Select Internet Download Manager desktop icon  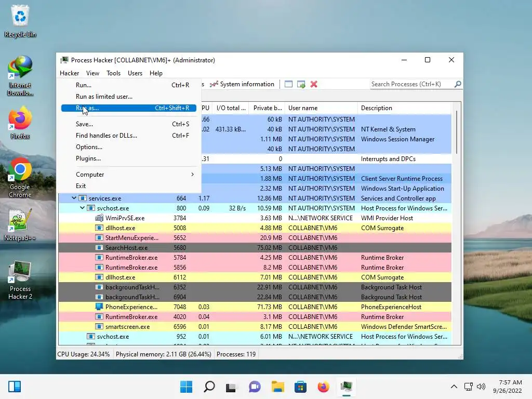[20, 76]
